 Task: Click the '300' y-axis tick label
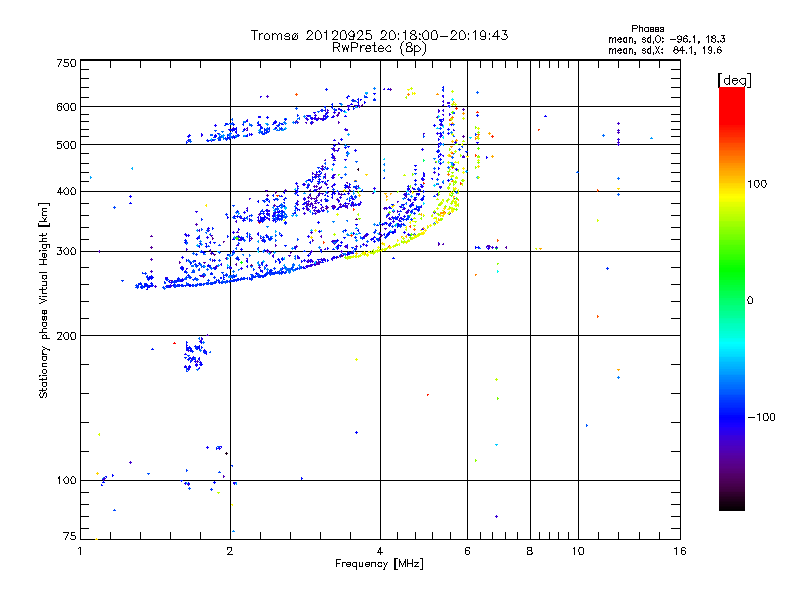point(67,252)
